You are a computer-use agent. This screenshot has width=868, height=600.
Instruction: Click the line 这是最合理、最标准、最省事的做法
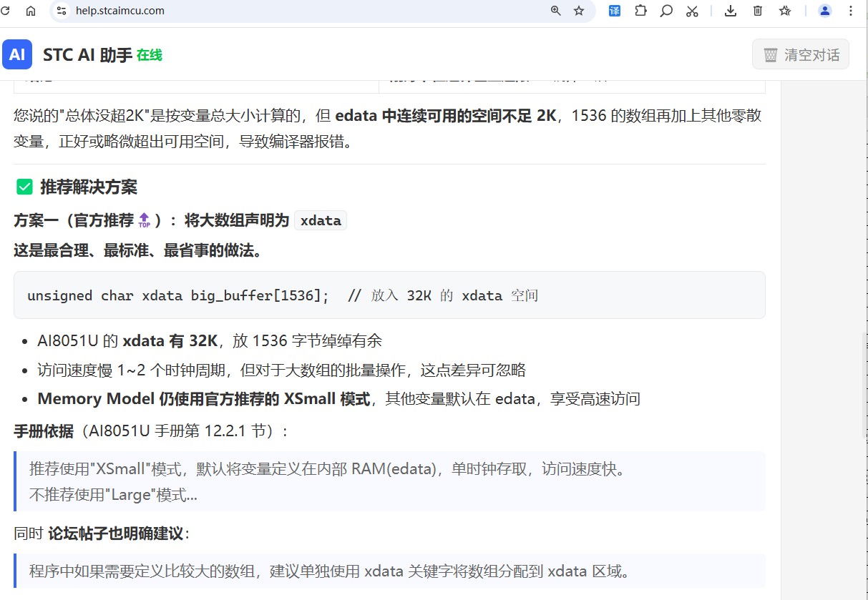(138, 250)
